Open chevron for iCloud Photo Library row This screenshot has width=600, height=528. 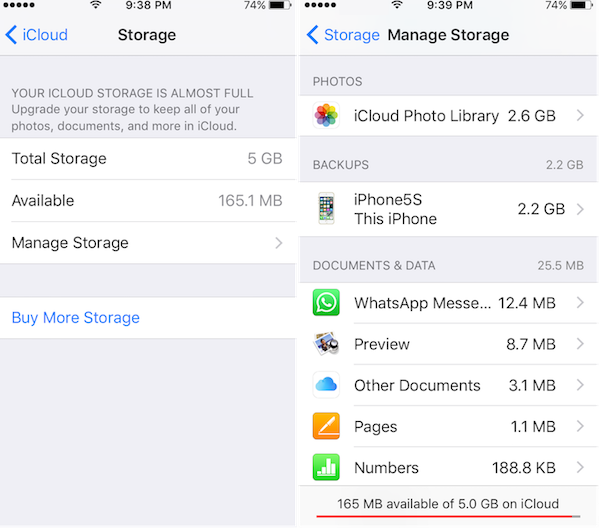point(580,115)
